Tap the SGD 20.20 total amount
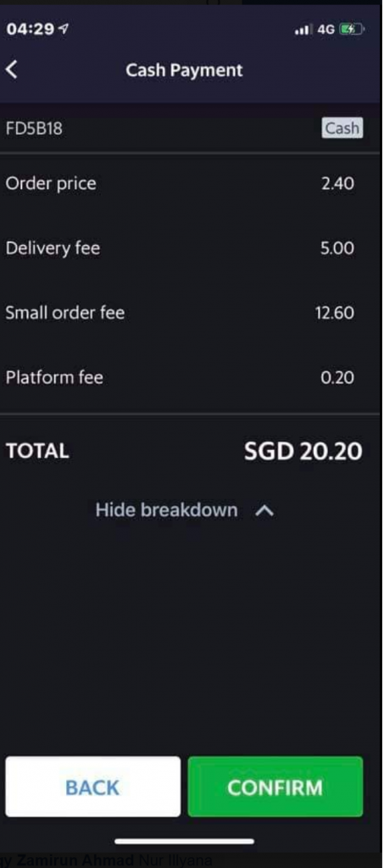384x868 pixels. click(x=303, y=451)
